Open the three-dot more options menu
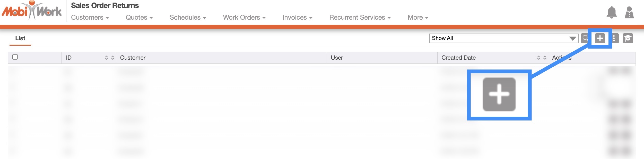This screenshot has width=644, height=159. pyautogui.click(x=614, y=38)
